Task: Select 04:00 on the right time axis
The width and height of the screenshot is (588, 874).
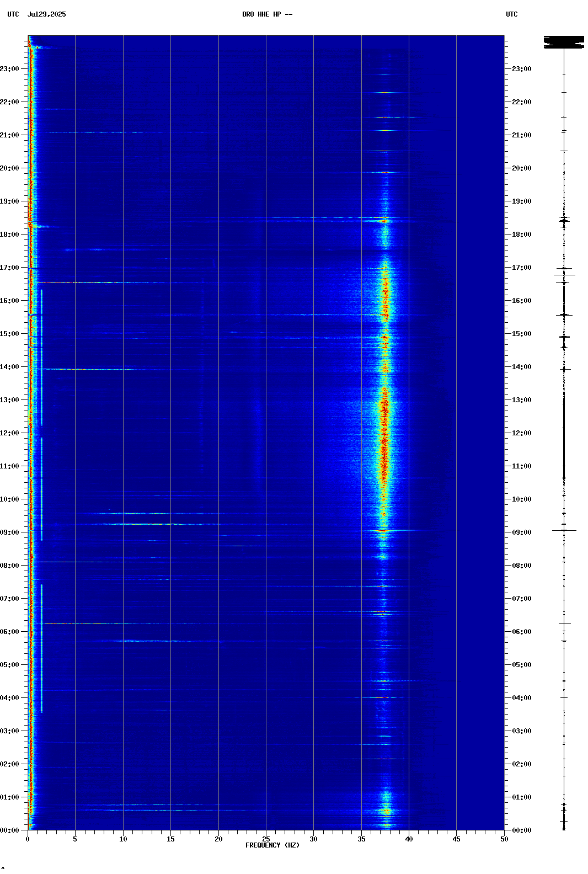Action: click(x=522, y=698)
